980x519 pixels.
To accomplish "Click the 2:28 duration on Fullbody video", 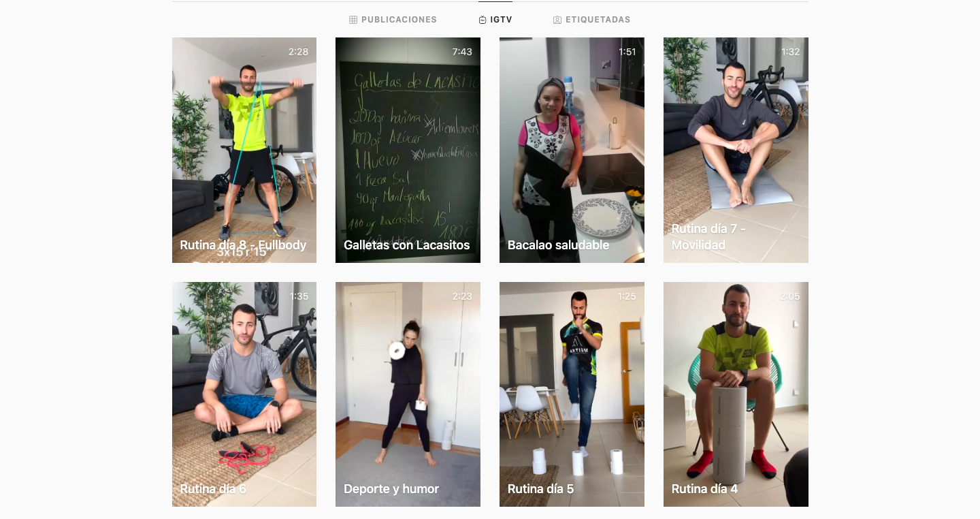I will coord(298,52).
